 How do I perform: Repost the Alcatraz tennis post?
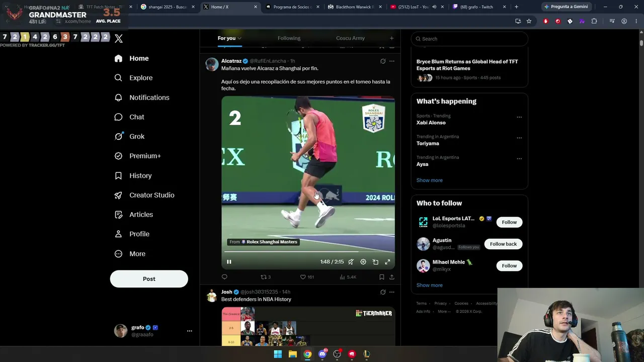point(266,277)
